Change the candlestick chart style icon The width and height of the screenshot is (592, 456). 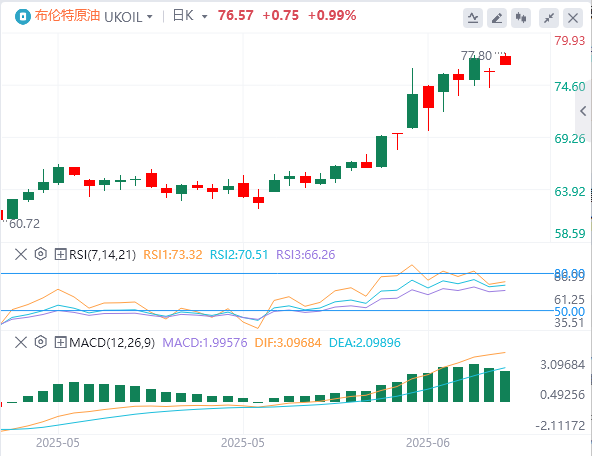tap(521, 18)
